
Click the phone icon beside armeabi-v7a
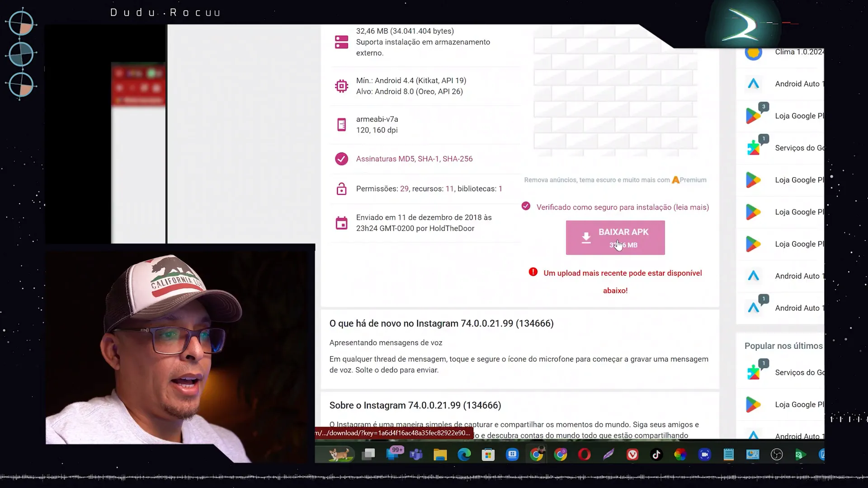(341, 125)
